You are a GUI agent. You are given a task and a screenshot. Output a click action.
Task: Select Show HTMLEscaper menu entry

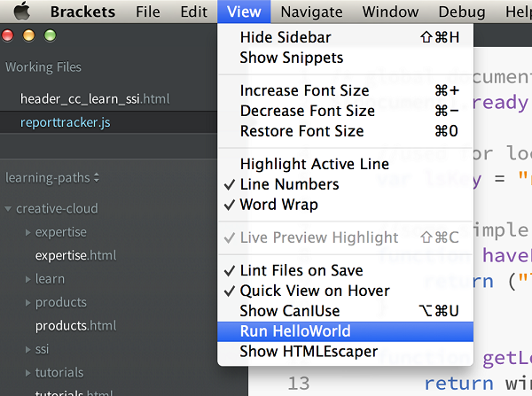pos(346,352)
